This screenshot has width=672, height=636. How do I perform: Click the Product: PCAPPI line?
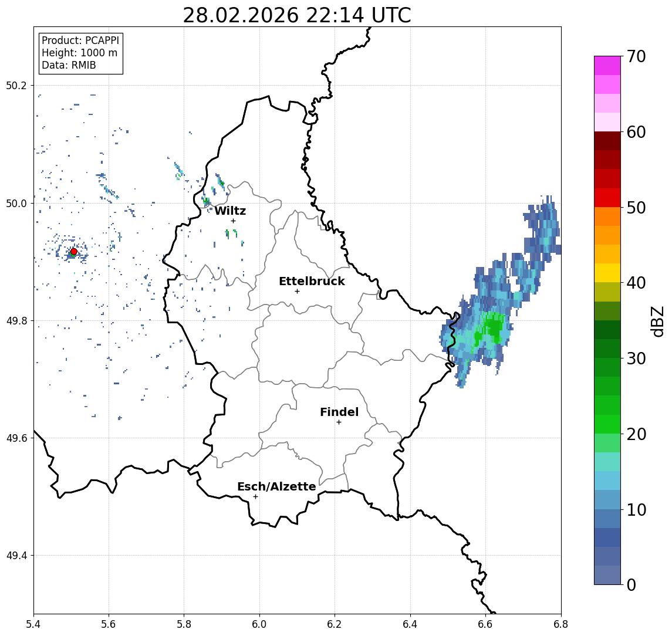[80, 40]
